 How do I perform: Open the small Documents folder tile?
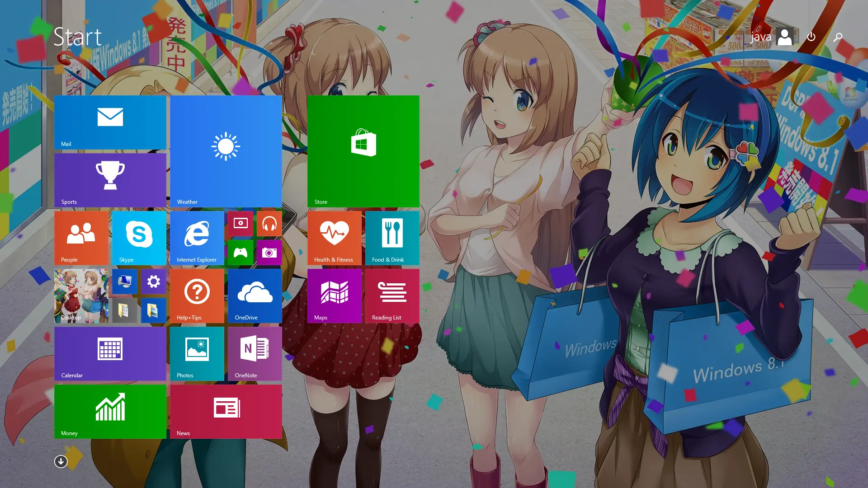pos(125,310)
